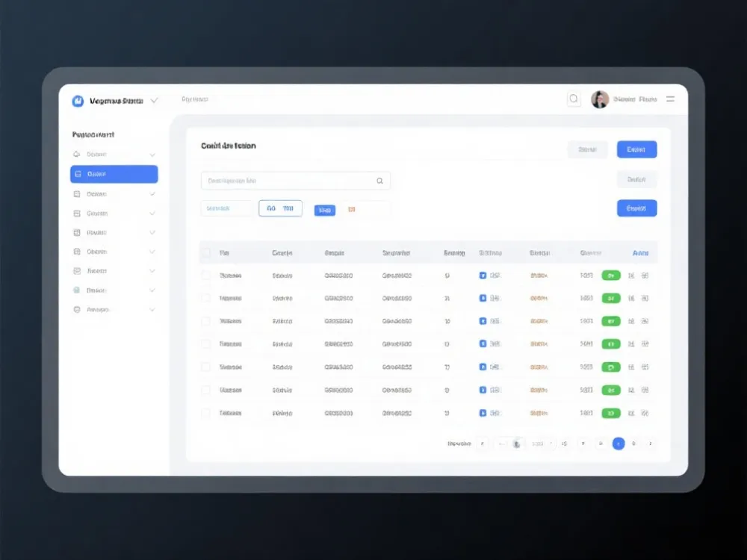Click the blue app logo in the header
This screenshot has height=560, width=747.
(78, 101)
